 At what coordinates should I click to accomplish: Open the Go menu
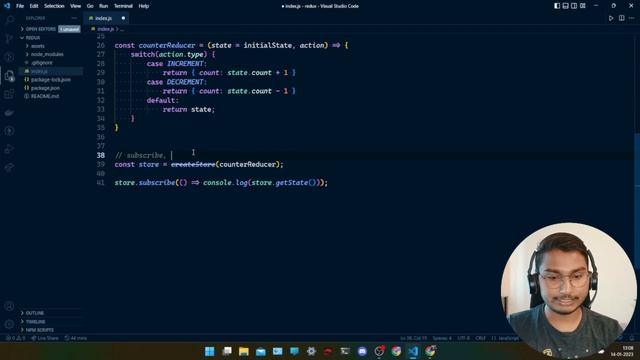90,6
